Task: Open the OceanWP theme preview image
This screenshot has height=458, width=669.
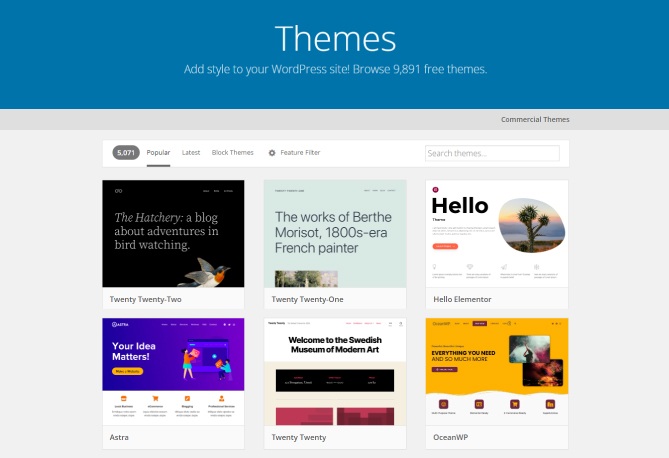Action: (497, 371)
